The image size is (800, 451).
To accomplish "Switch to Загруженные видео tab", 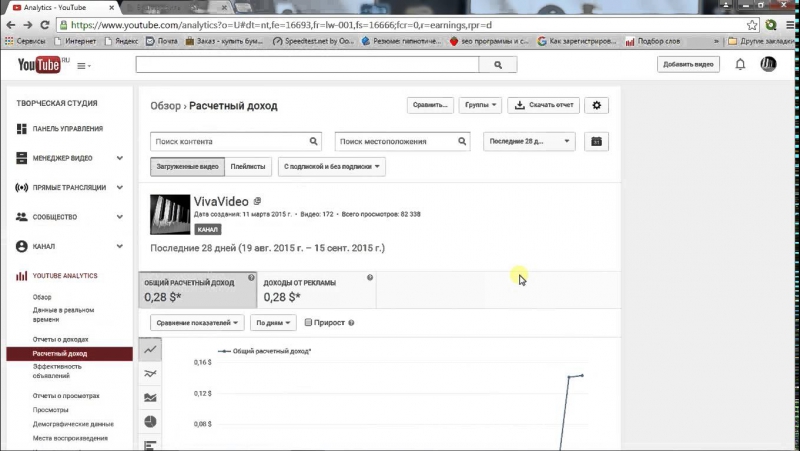I will [x=187, y=167].
